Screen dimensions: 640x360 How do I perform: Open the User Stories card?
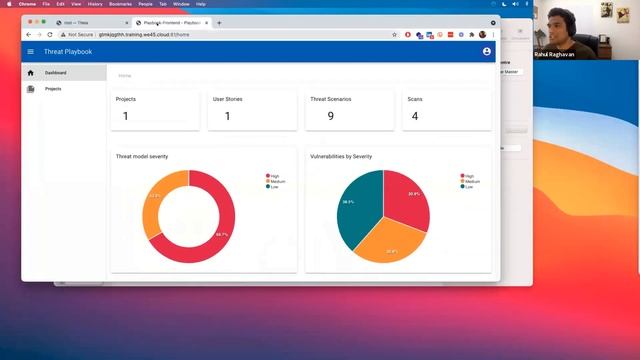(x=252, y=110)
